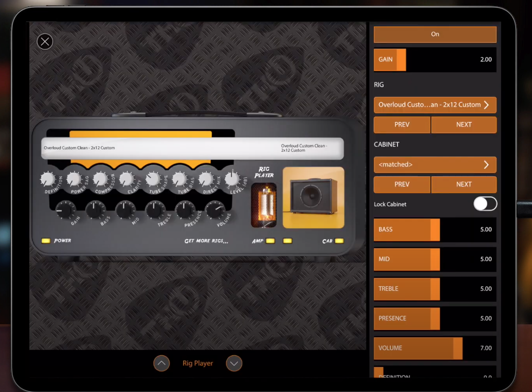Click the CABINET section heading
Screen dimensions: 532x392
click(387, 144)
